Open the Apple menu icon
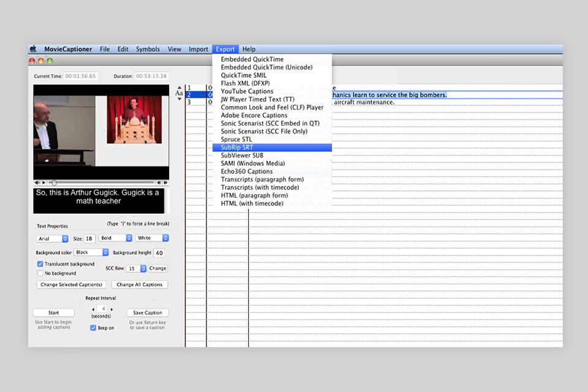Image resolution: width=588 pixels, height=392 pixels. click(33, 49)
